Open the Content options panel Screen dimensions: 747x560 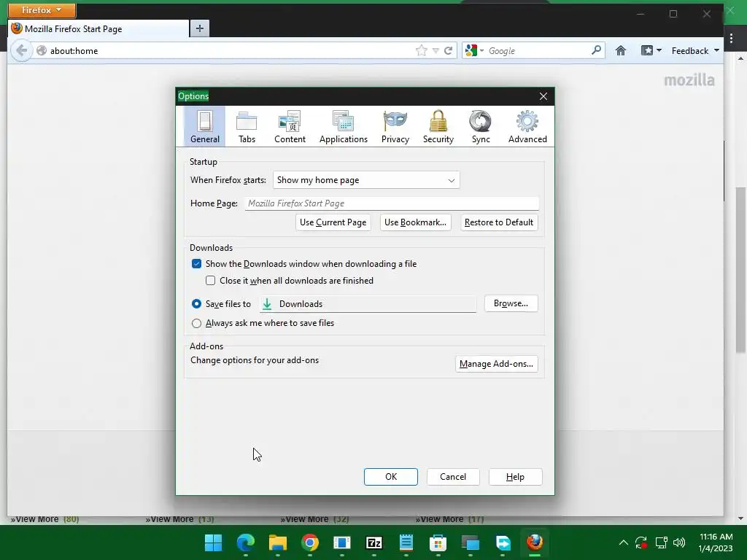pos(290,127)
